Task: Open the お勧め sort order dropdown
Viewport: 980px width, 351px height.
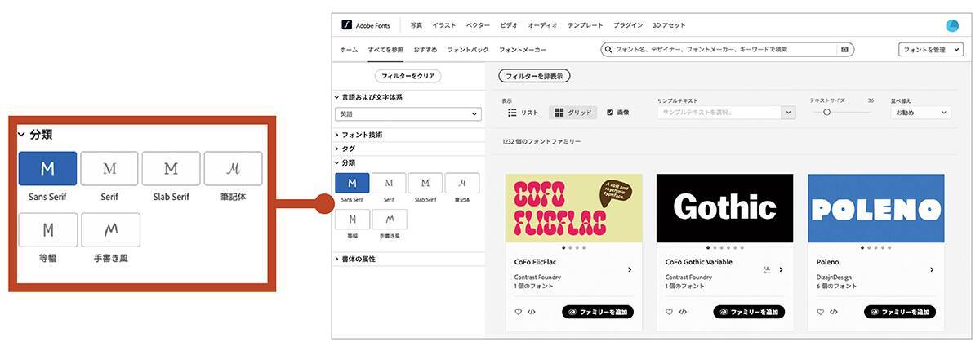Action: pos(921,113)
